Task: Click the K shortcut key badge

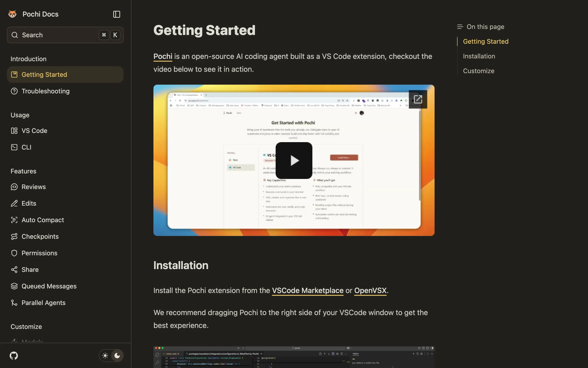Action: point(115,35)
